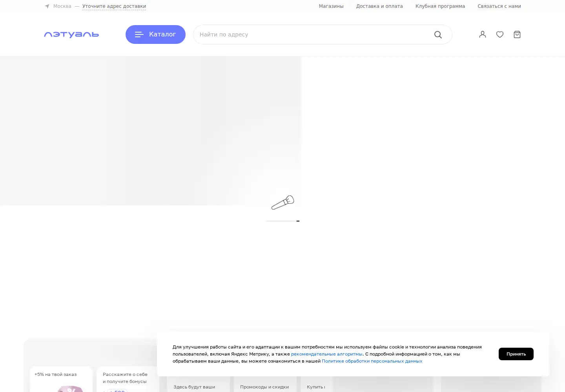
Task: Click the 'Здесь будут ваши' card
Action: pyautogui.click(x=199, y=385)
